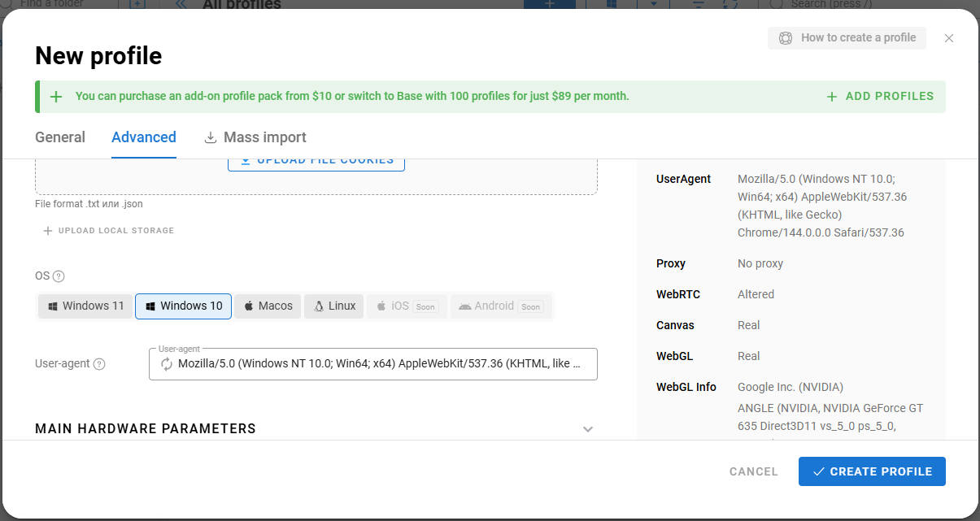This screenshot has height=521, width=980.
Task: Switch to the General tab
Action: click(x=60, y=137)
